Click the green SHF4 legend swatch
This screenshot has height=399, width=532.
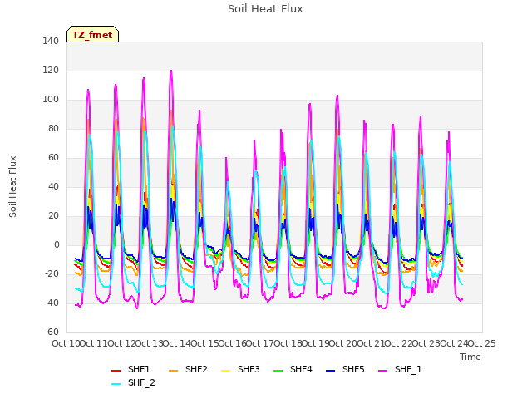click(x=278, y=371)
